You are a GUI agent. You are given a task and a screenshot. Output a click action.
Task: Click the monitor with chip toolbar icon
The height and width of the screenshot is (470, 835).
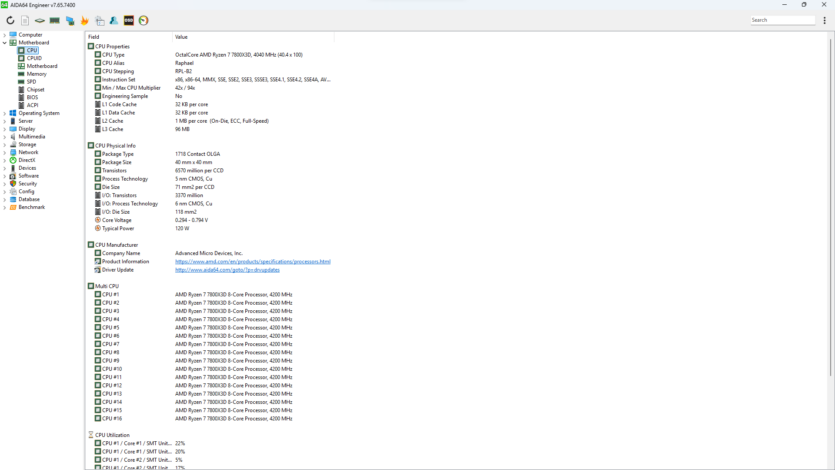[70, 20]
